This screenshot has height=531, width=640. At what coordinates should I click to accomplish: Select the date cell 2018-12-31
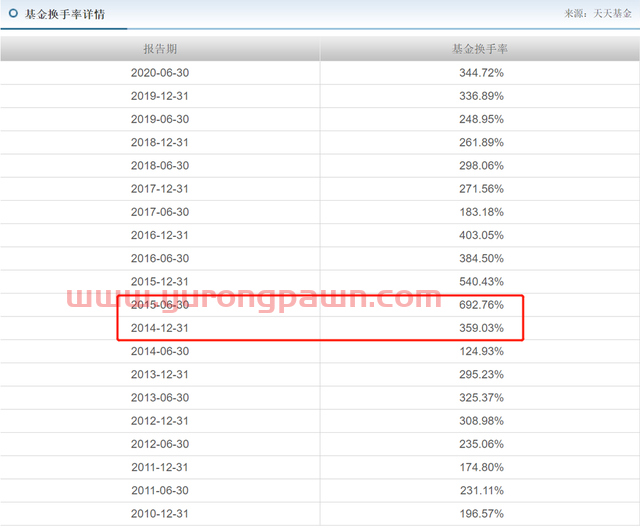click(160, 142)
